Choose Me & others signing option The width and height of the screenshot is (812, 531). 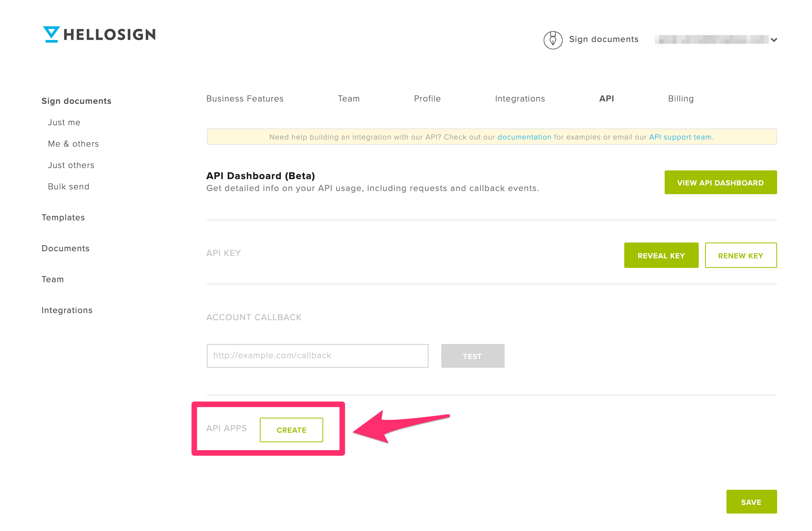pyautogui.click(x=73, y=144)
